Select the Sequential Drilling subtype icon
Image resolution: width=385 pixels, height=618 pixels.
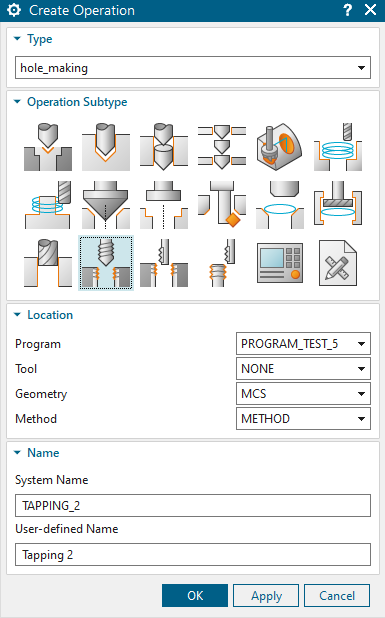(222, 147)
